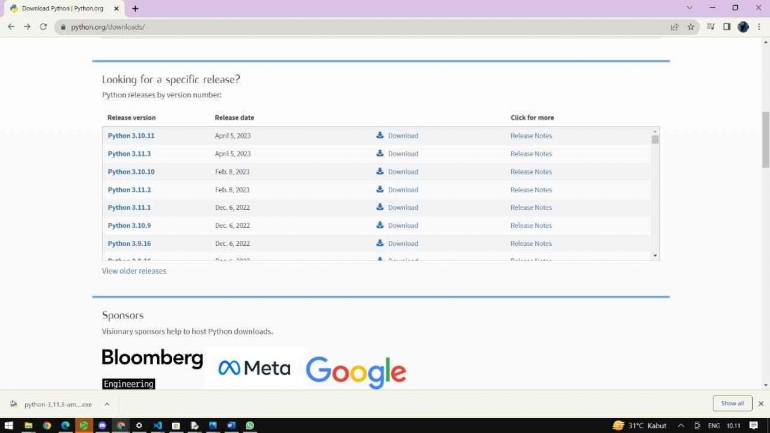The width and height of the screenshot is (770, 433).
Task: Click the release list scrollbar thumb
Action: point(655,139)
